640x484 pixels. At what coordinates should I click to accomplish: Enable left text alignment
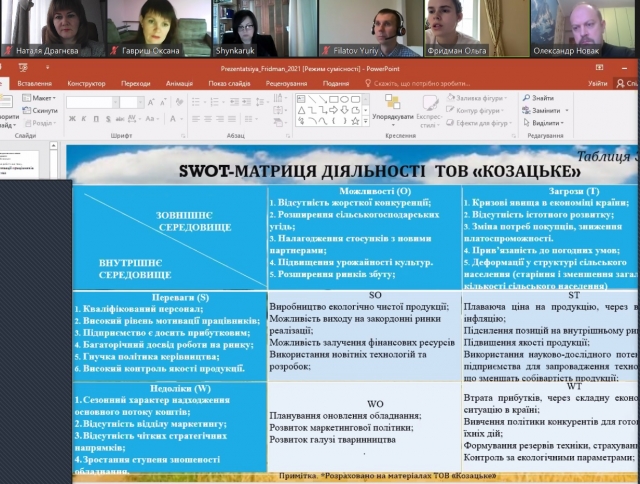coord(196,119)
